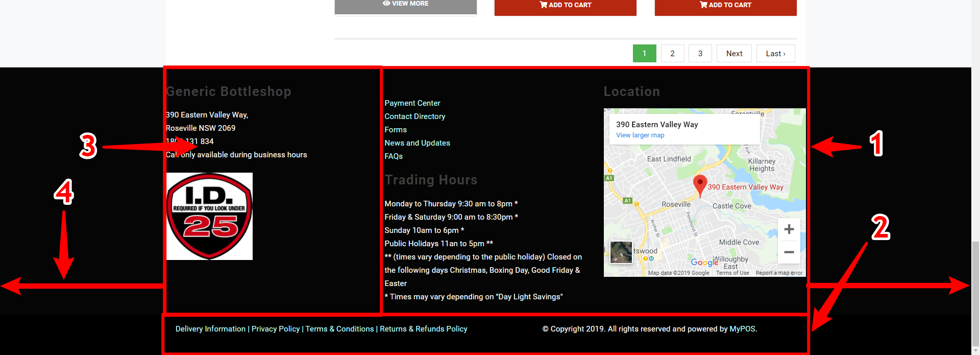
Task: Open the Contact Directory link
Action: [414, 116]
